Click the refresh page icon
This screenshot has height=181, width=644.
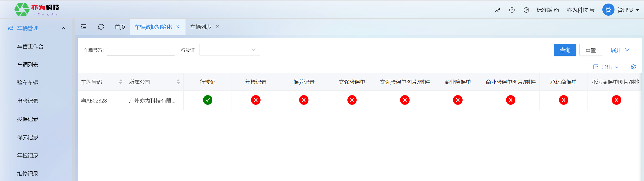pos(101,27)
